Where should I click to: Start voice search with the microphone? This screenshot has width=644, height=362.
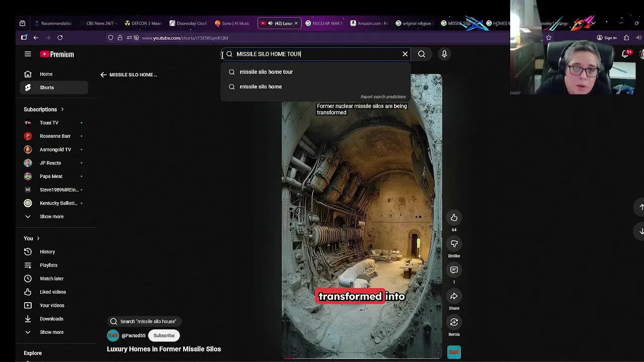coord(444,54)
